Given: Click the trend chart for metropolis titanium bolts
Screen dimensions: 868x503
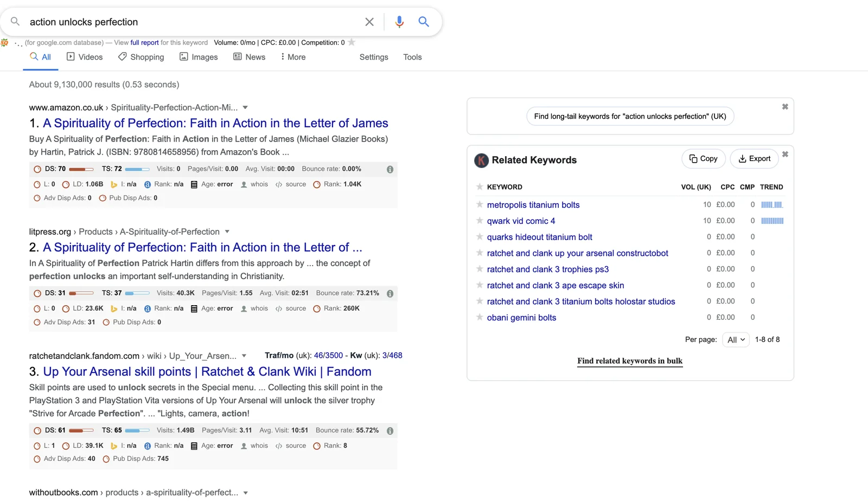Looking at the screenshot, I should point(772,204).
